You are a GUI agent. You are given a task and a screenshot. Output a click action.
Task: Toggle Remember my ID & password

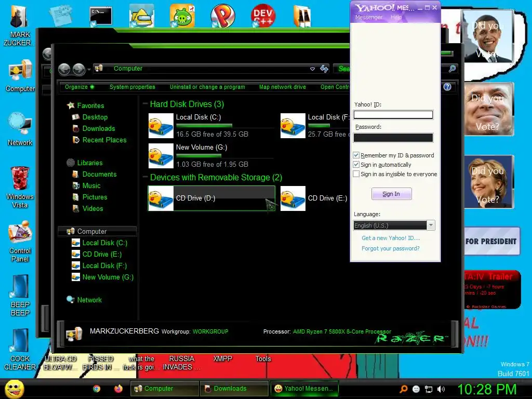[356, 155]
